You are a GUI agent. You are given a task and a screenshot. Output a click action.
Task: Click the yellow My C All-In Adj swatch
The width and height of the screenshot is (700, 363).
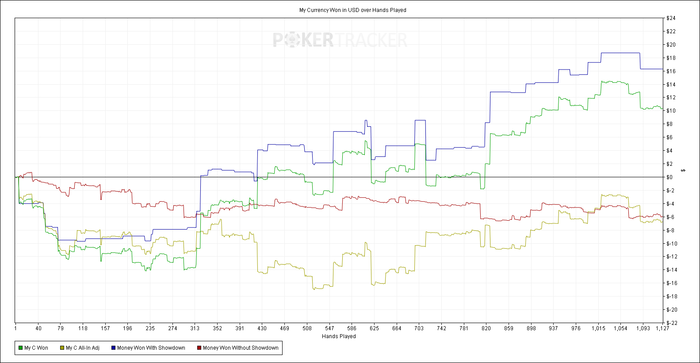[x=62, y=348]
